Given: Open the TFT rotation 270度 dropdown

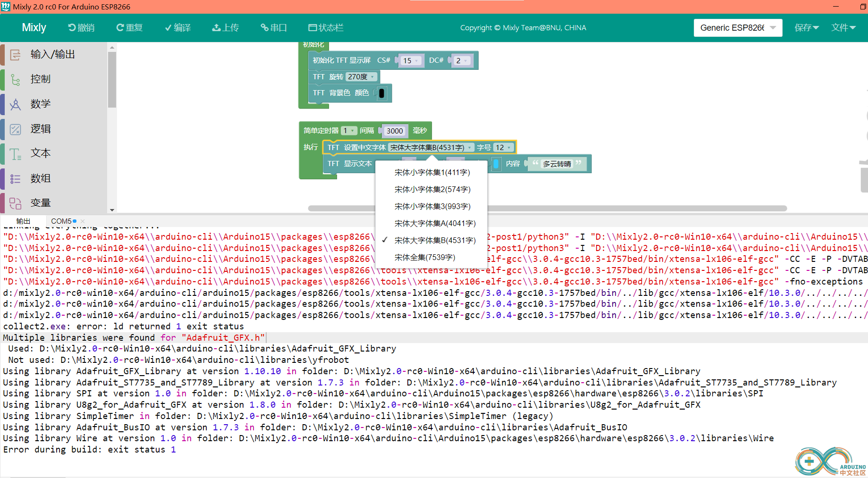Looking at the screenshot, I should point(361,77).
